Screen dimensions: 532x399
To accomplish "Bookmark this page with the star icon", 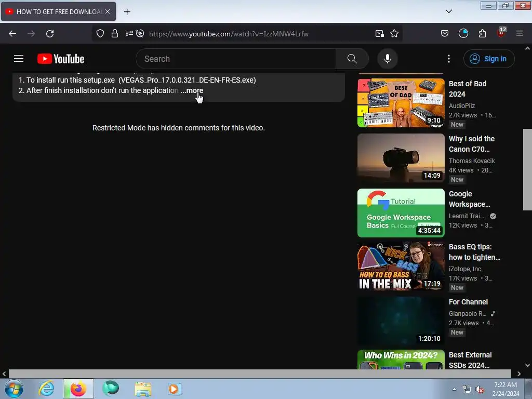I will pyautogui.click(x=394, y=33).
